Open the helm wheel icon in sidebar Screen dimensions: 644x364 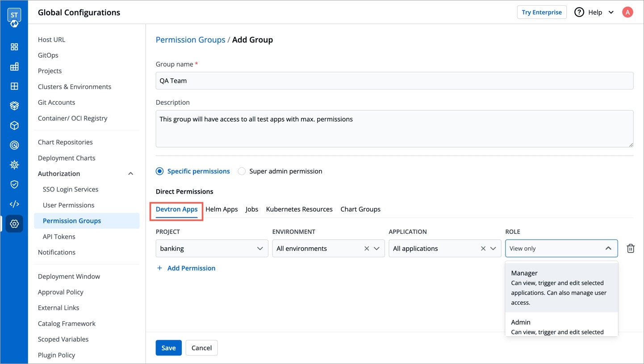[x=14, y=165]
